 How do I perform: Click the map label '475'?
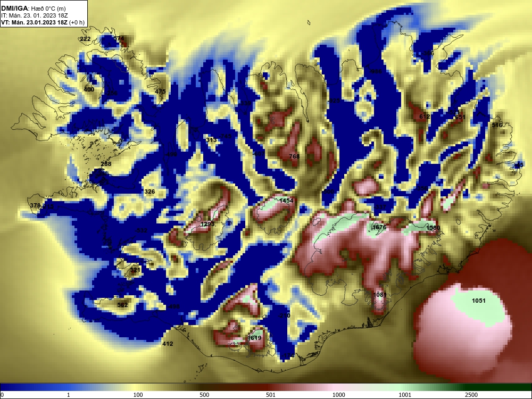(x=160, y=92)
